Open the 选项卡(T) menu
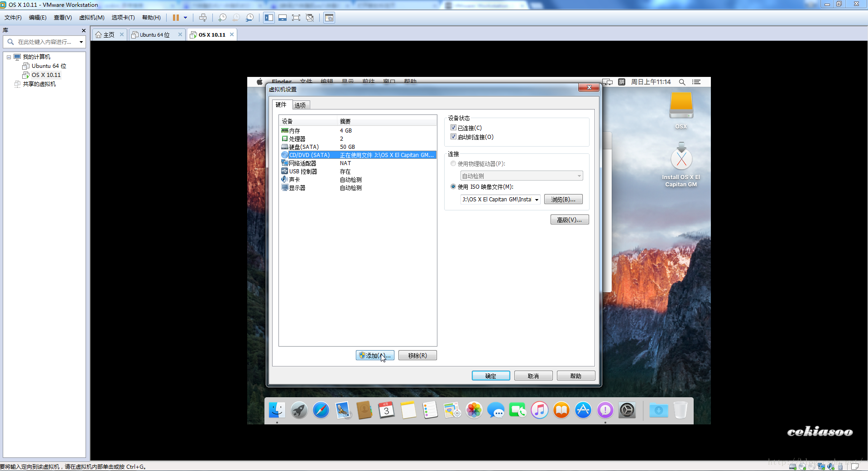The width and height of the screenshot is (868, 471). coord(123,18)
